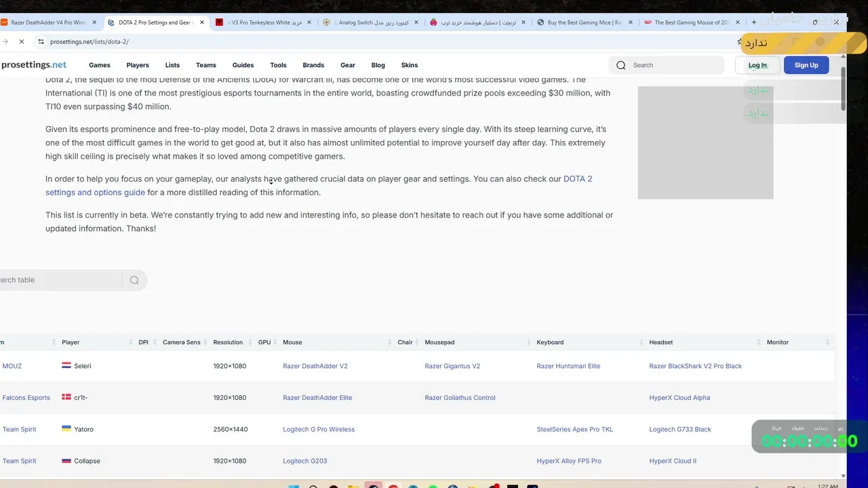
Task: Select the DOTA 2 Pro Settings tab
Action: tap(156, 22)
